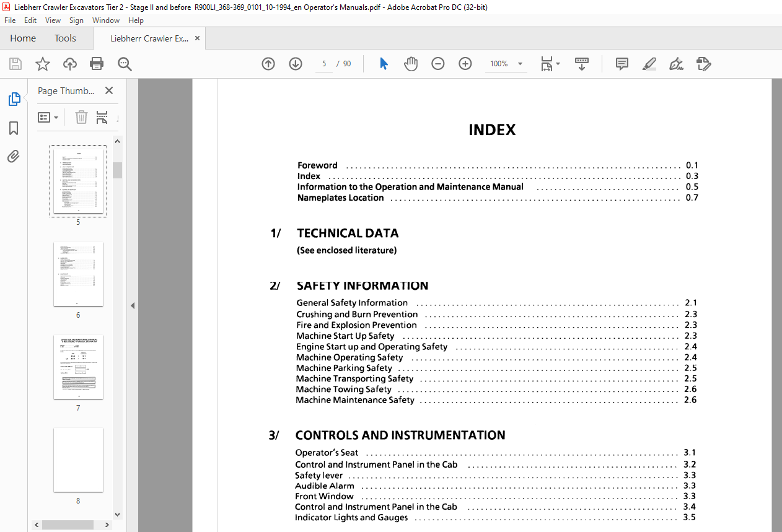The width and height of the screenshot is (782, 532).
Task: Activate the hand pan tool
Action: click(411, 64)
